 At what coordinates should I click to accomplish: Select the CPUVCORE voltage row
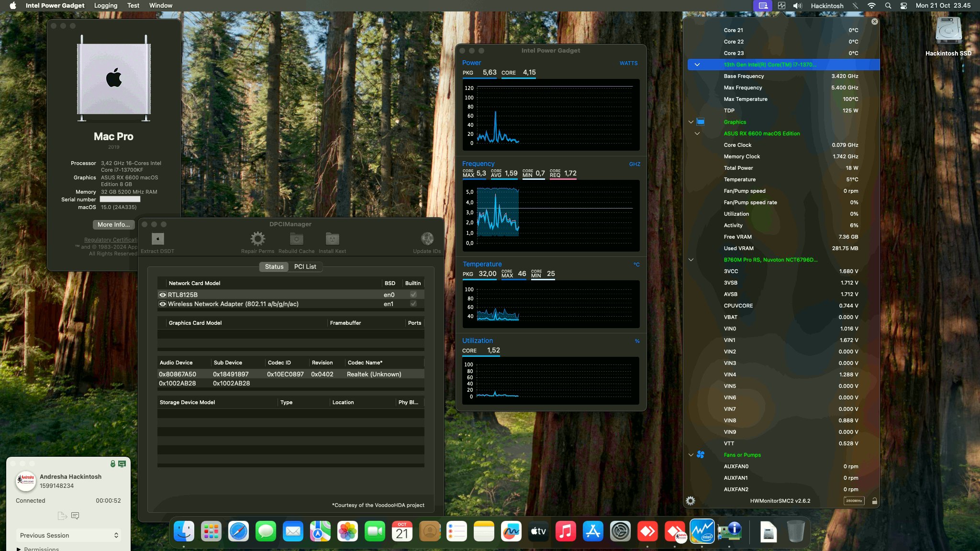[784, 306]
